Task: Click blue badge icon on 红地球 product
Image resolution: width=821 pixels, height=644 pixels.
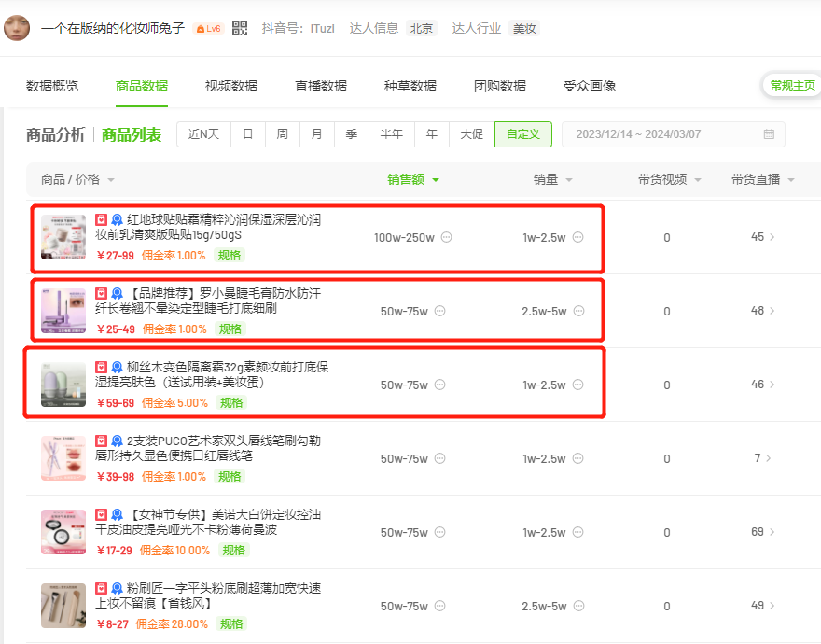Action: [117, 219]
